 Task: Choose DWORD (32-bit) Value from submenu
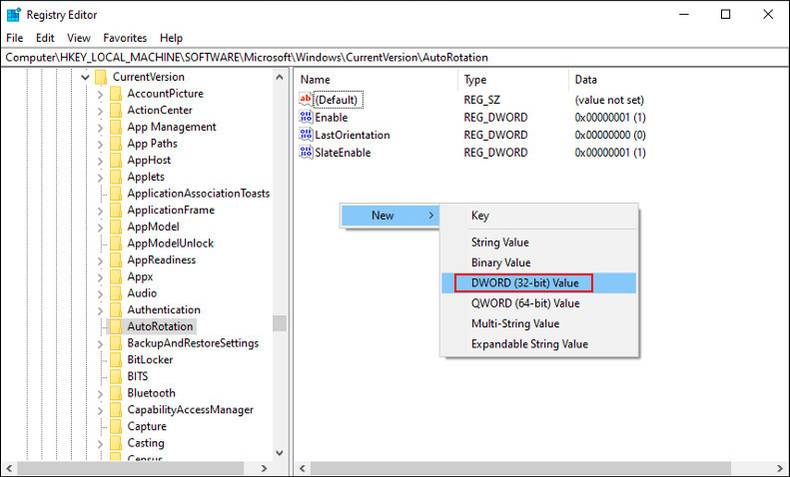coord(539,283)
